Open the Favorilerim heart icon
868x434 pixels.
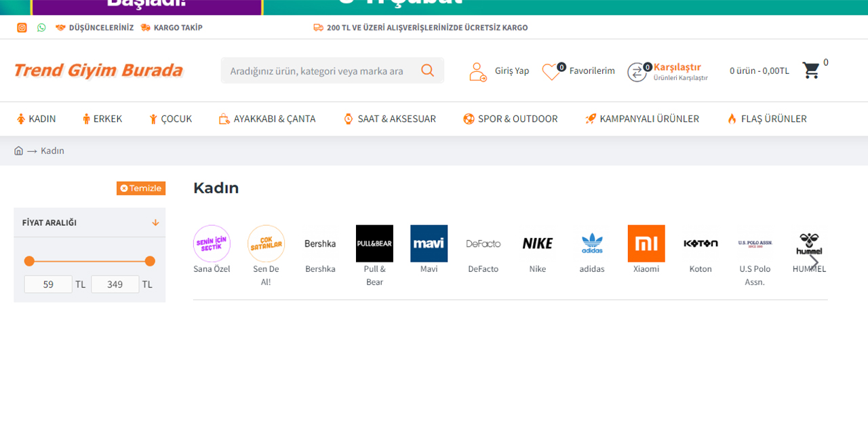click(x=552, y=70)
